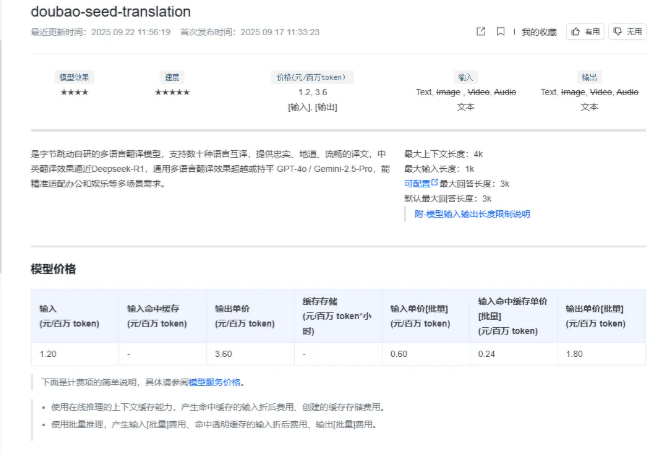This screenshot has height=455, width=651.
Task: Click the 模型价格 section heading
Action: tap(53, 269)
